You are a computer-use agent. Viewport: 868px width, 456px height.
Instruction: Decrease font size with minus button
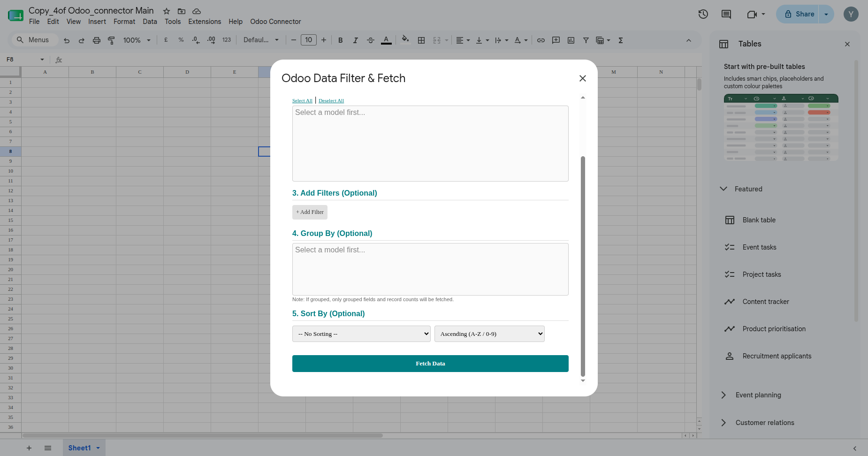pyautogui.click(x=294, y=40)
